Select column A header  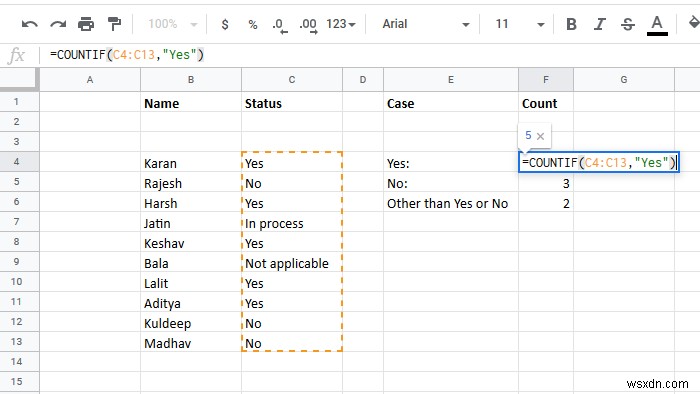90,80
